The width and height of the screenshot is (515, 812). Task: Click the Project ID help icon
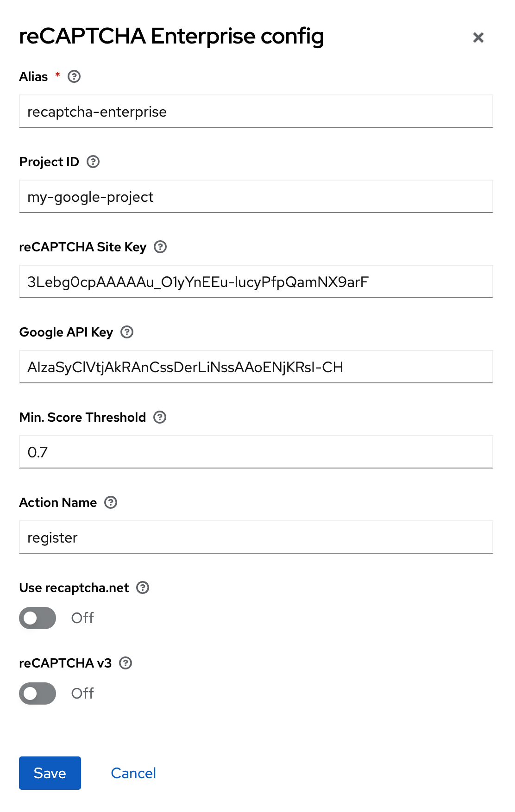[93, 162]
